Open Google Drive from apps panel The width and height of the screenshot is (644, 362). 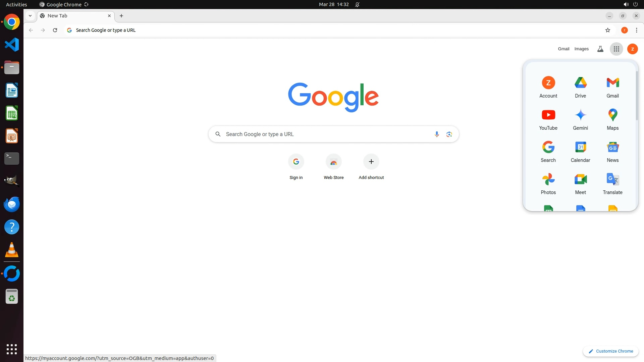580,86
